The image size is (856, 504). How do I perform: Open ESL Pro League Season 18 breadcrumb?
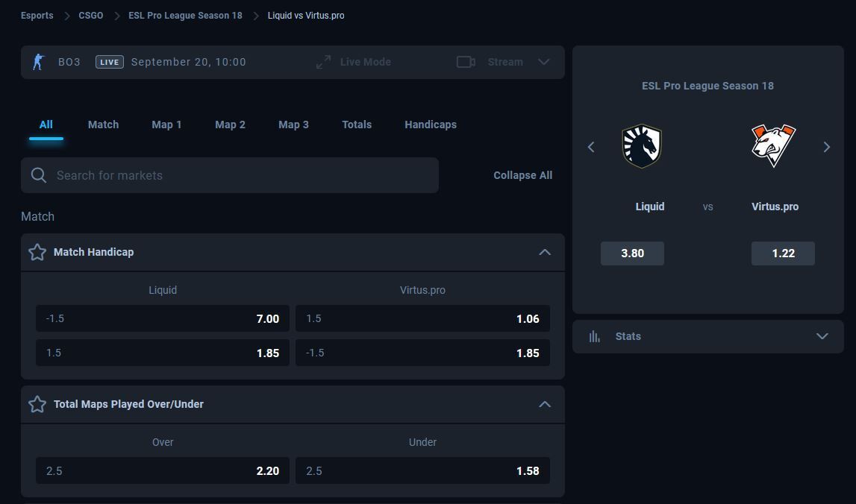(x=185, y=15)
